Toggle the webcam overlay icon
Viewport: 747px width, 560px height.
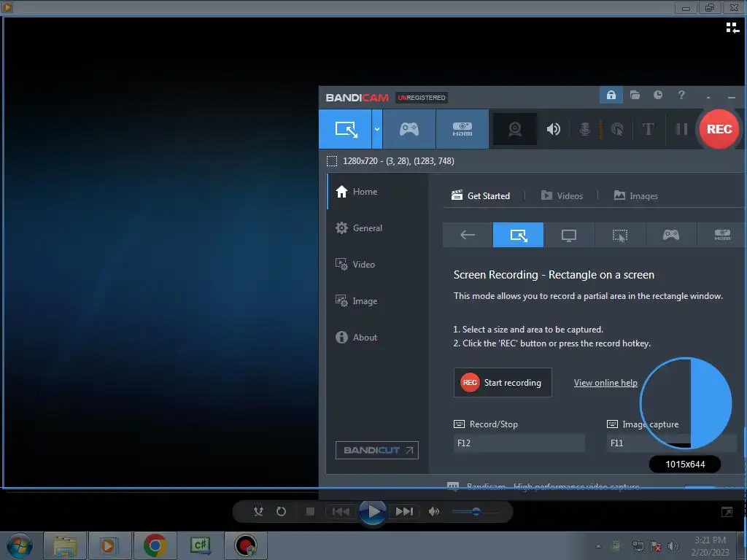tap(515, 129)
